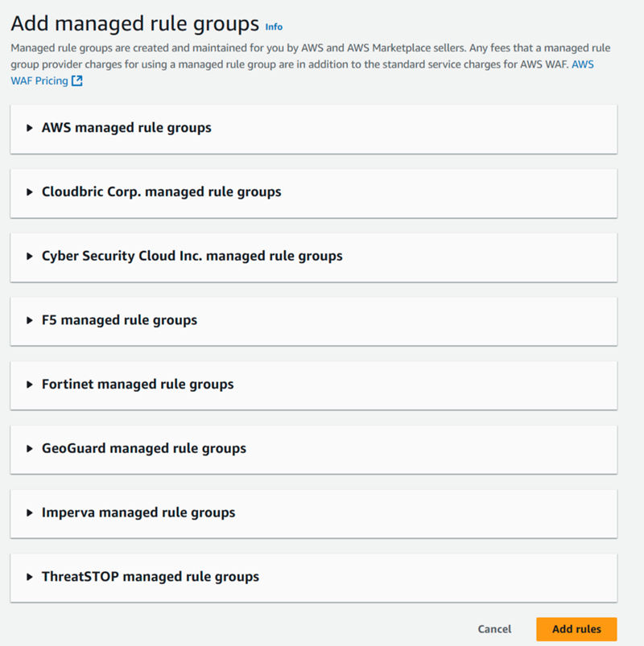
Task: Select Cyber Security Cloud Inc. heading text
Action: pyautogui.click(x=192, y=257)
